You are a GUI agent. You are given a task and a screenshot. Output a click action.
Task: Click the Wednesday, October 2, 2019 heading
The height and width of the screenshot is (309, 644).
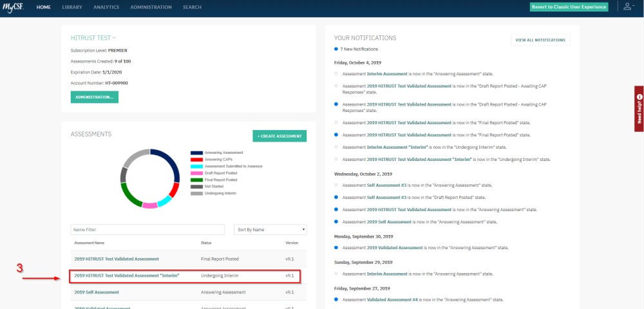tap(363, 174)
